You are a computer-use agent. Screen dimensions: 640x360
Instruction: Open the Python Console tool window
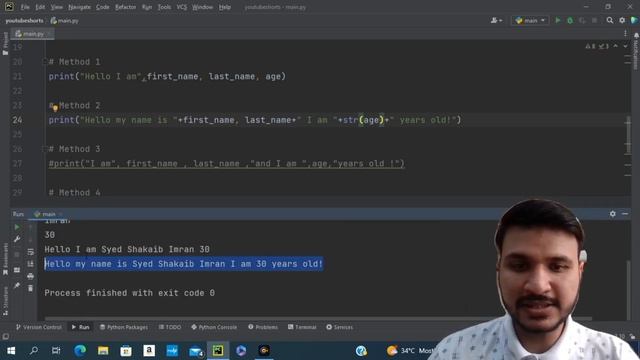(214, 327)
